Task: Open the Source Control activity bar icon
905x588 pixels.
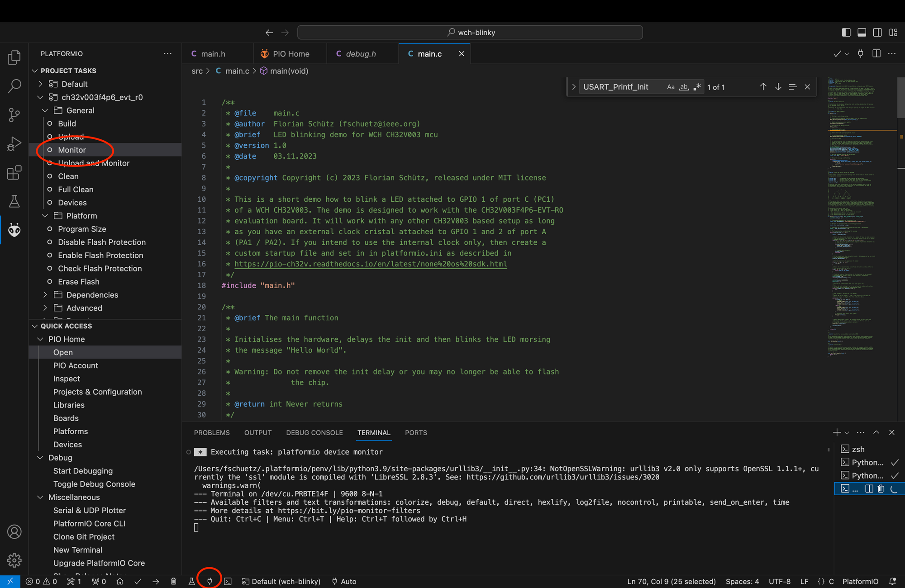Action: pos(14,115)
